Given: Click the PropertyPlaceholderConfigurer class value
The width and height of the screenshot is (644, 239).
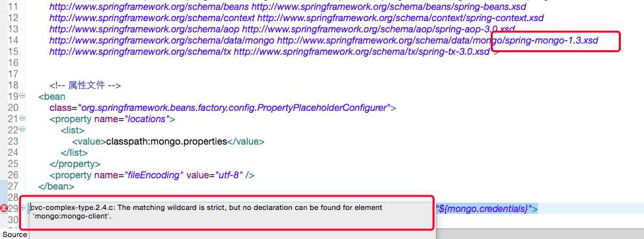Looking at the screenshot, I should tap(234, 108).
